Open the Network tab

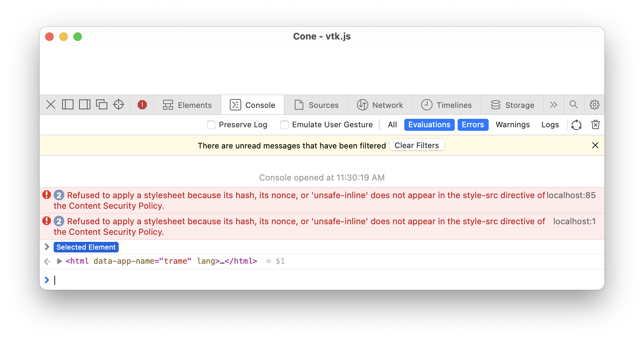click(380, 105)
